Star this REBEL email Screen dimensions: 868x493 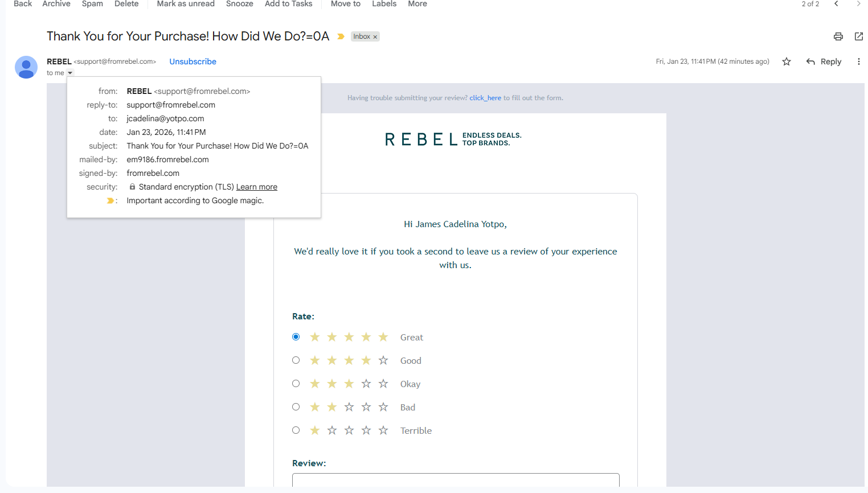coord(787,61)
